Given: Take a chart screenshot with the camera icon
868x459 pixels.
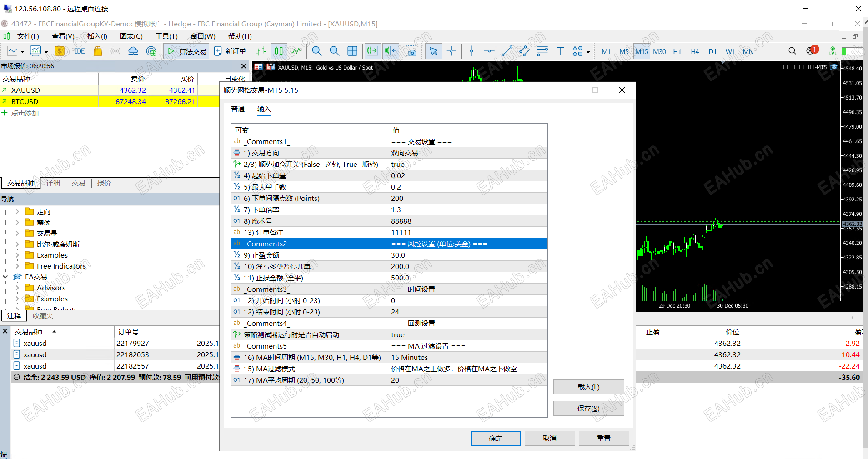Looking at the screenshot, I should [411, 51].
